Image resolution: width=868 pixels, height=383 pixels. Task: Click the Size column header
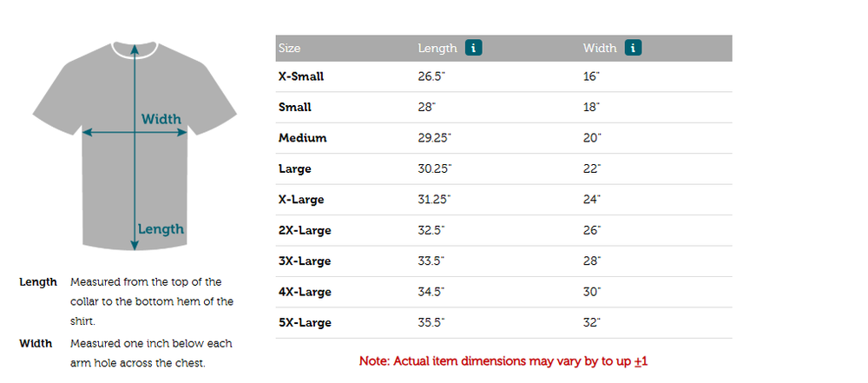pos(290,49)
